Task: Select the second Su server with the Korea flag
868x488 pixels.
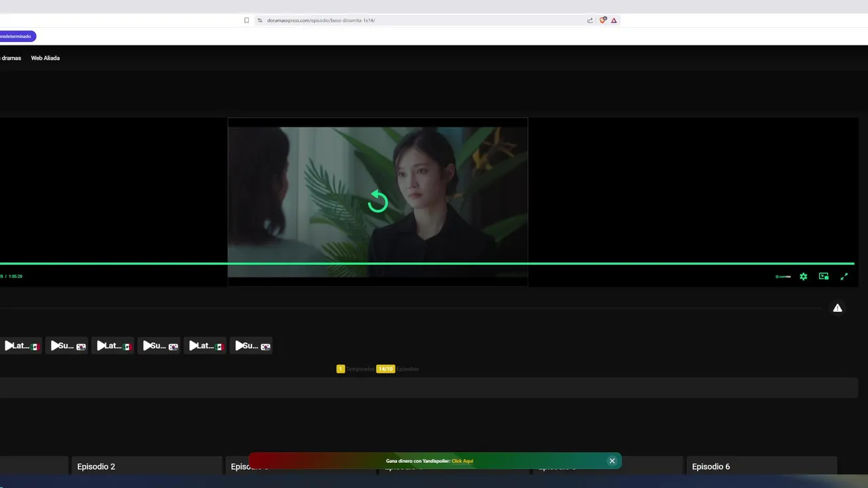Action: tap(159, 346)
